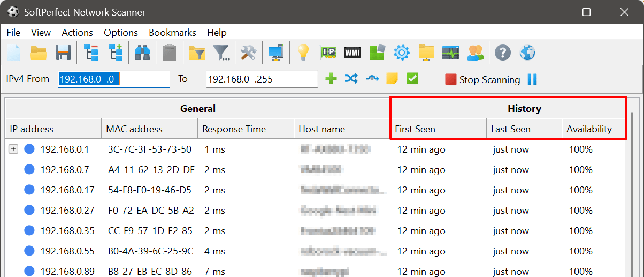Select the 192.168.0.17 address
644x277 pixels.
[x=67, y=190]
